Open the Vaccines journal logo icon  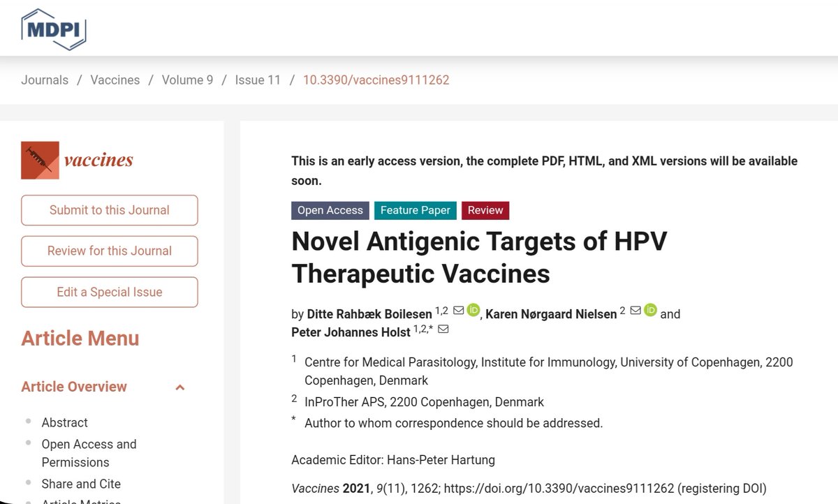40,160
